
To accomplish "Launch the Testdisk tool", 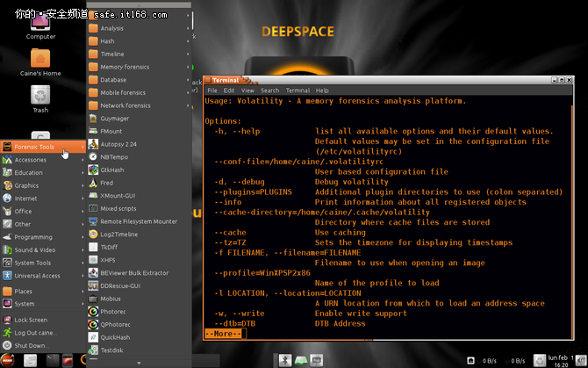I will pos(111,350).
